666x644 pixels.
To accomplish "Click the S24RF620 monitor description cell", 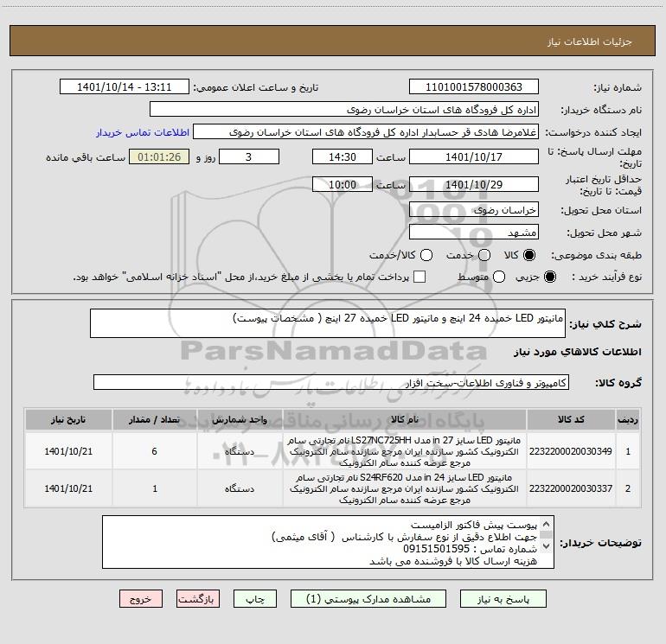I will coord(405,488).
